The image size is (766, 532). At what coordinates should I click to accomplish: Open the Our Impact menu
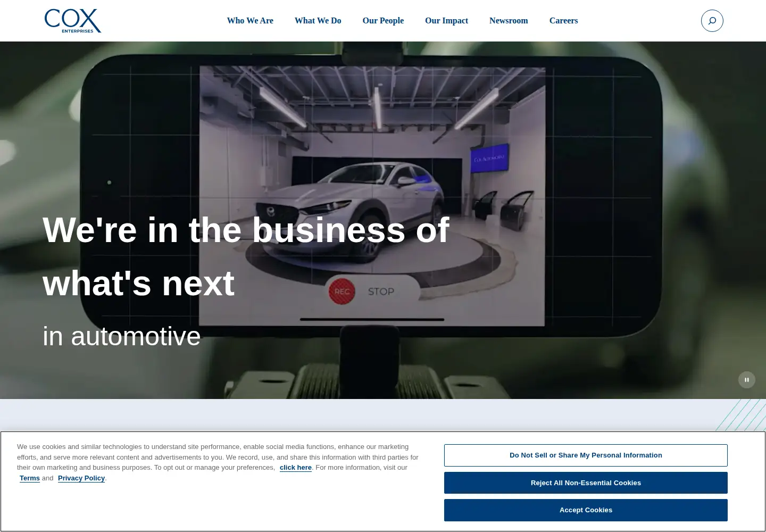pyautogui.click(x=446, y=21)
